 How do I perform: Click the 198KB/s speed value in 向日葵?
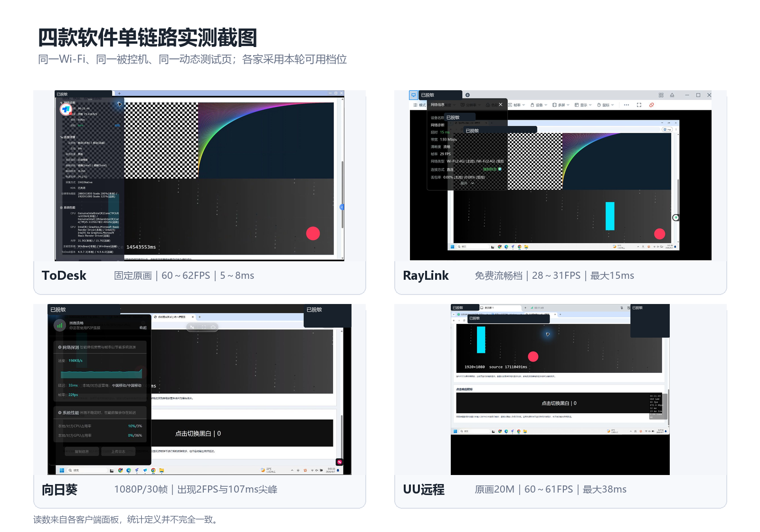point(76,361)
